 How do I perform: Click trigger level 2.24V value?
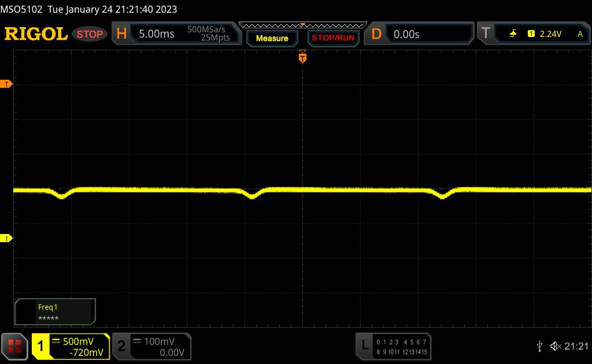click(550, 34)
